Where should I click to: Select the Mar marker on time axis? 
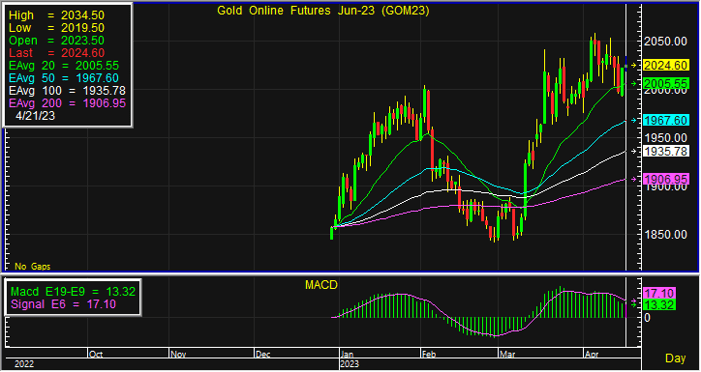click(507, 354)
